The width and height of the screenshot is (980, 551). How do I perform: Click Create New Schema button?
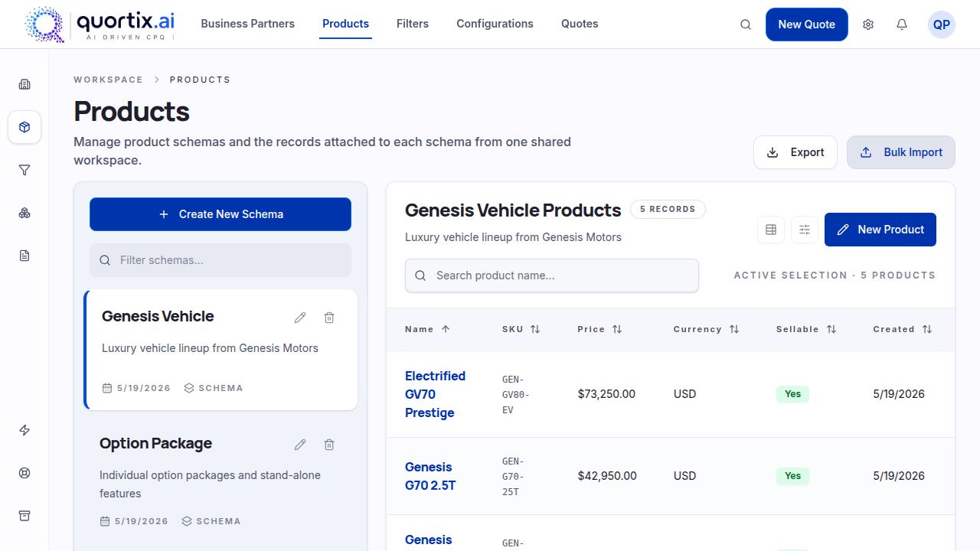(x=220, y=214)
